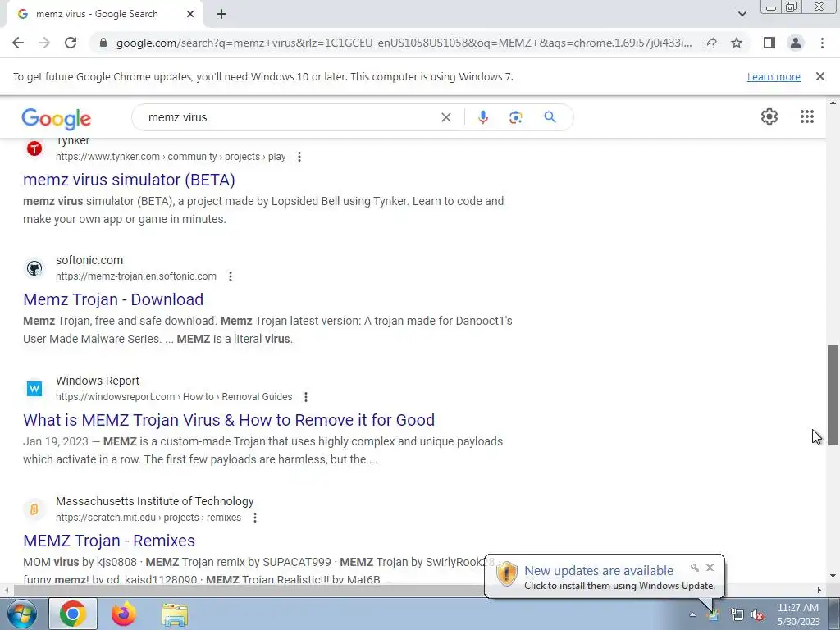Open the clock showing 11:27 AM
The height and width of the screenshot is (630, 840).
click(x=798, y=614)
